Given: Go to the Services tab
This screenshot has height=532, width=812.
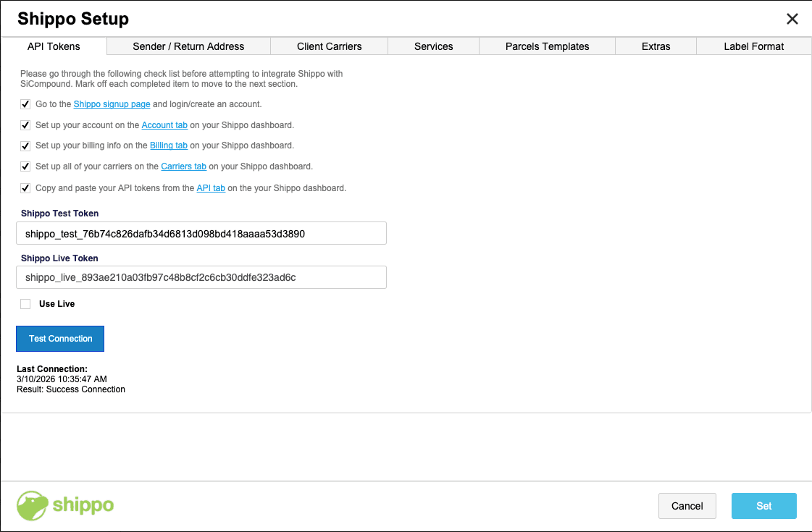Looking at the screenshot, I should click(433, 46).
